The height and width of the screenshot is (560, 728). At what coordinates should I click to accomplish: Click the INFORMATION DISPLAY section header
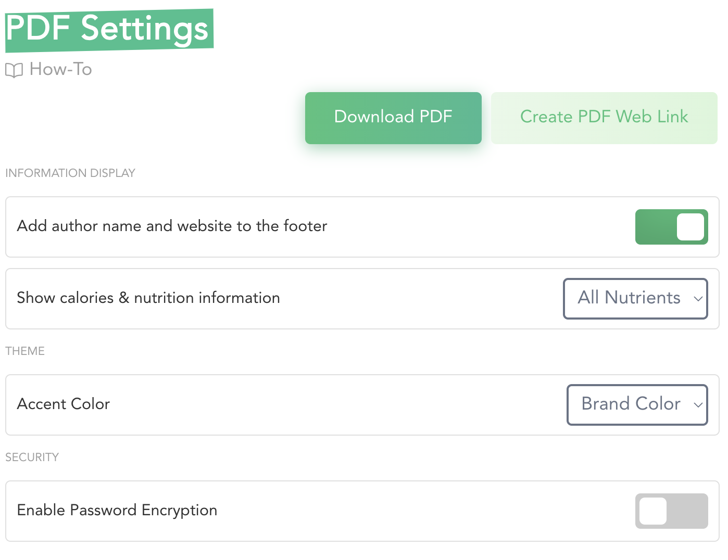click(70, 173)
